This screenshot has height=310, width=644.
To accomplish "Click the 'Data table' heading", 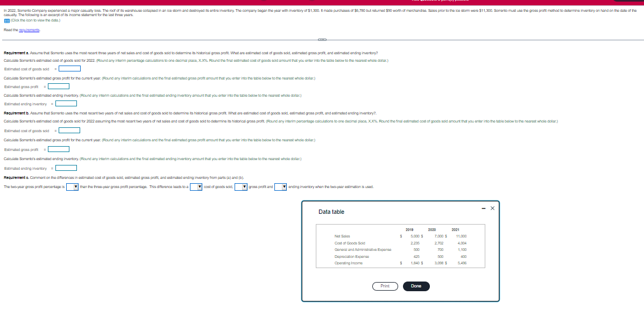I will click(x=331, y=212).
